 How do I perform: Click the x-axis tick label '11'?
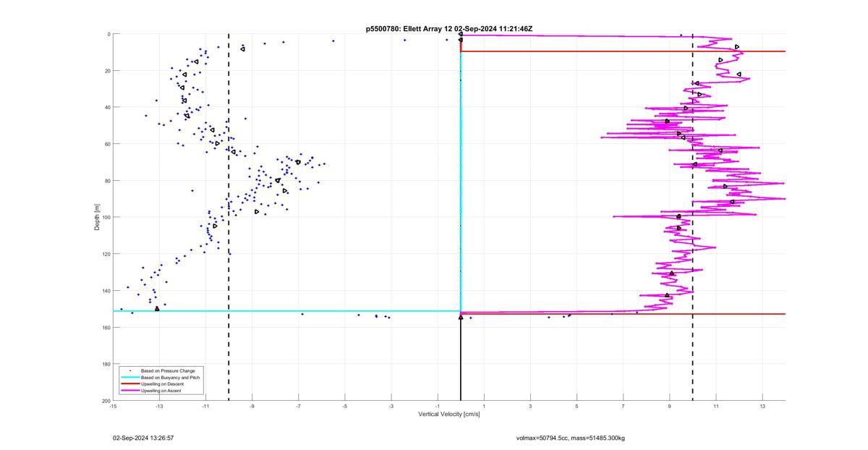point(716,407)
